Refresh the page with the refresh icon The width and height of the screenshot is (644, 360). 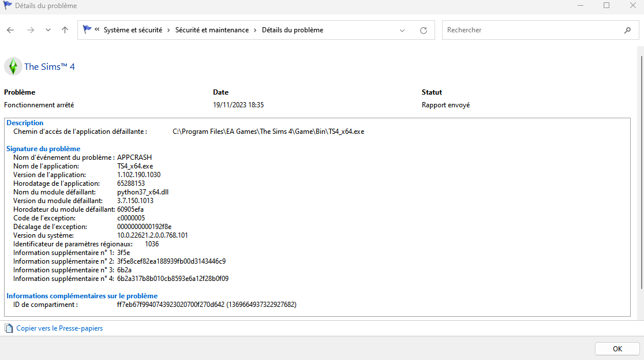click(x=424, y=31)
